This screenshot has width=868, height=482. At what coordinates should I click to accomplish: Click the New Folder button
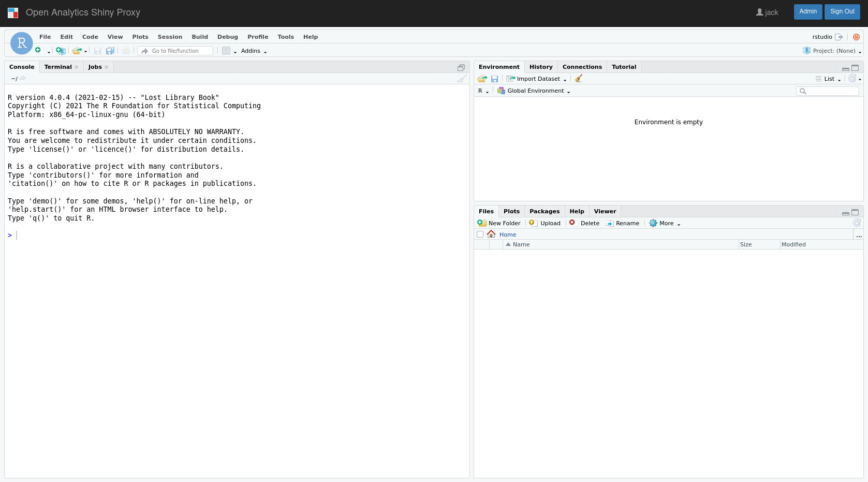pos(499,223)
